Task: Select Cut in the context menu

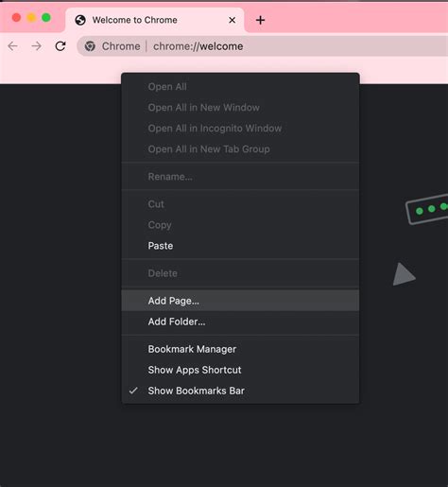Action: coord(240,204)
